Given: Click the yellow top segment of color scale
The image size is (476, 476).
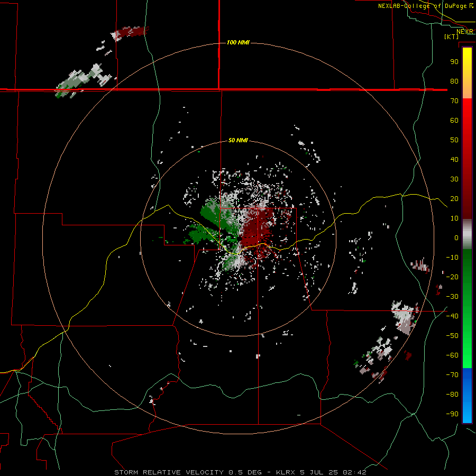Looking at the screenshot, I should pyautogui.click(x=467, y=73).
